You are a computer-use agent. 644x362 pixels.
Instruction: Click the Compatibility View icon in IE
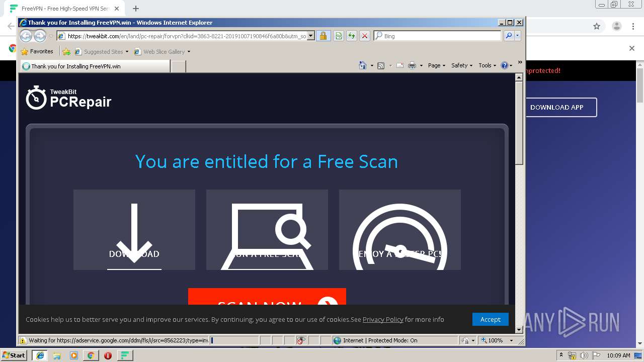click(x=339, y=36)
